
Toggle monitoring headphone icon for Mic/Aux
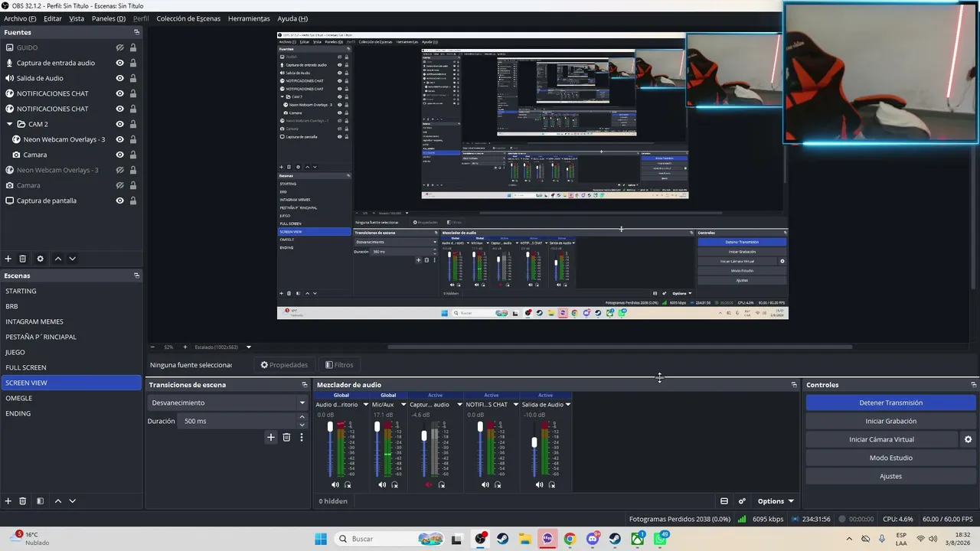point(395,484)
